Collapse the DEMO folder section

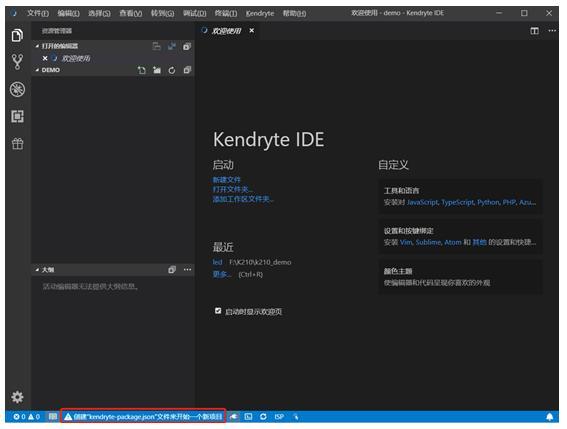pyautogui.click(x=37, y=70)
